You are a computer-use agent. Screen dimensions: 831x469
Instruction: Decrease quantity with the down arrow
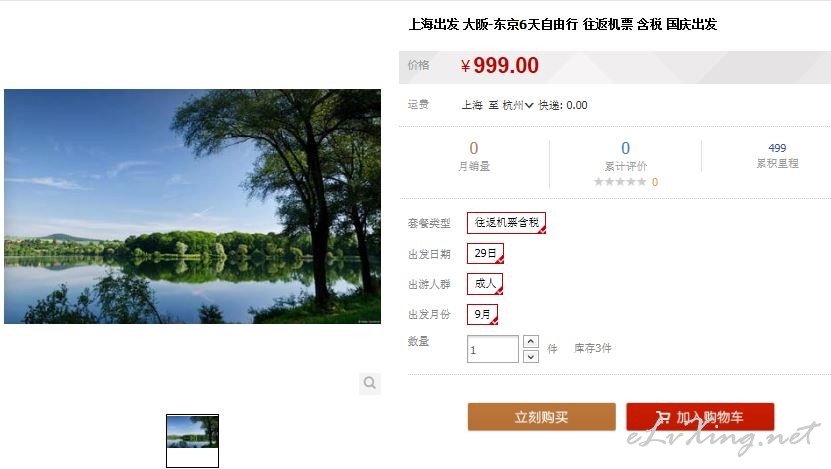click(x=531, y=357)
